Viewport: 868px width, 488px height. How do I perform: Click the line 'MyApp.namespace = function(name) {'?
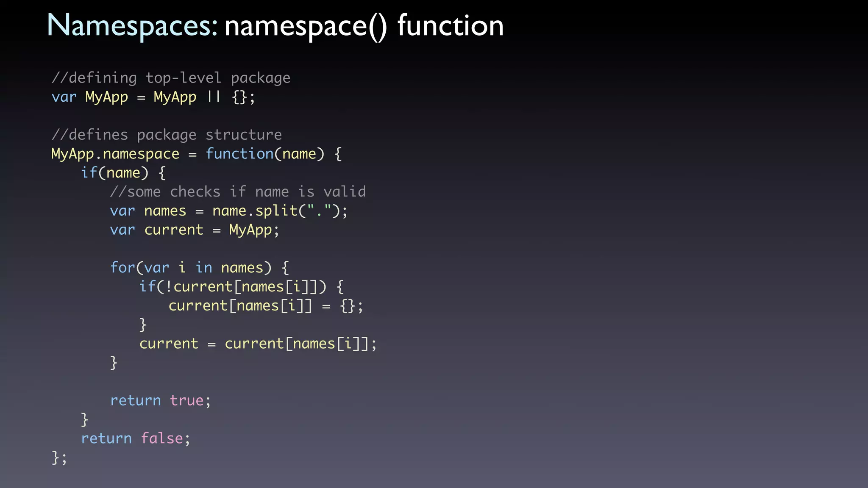pyautogui.click(x=196, y=154)
